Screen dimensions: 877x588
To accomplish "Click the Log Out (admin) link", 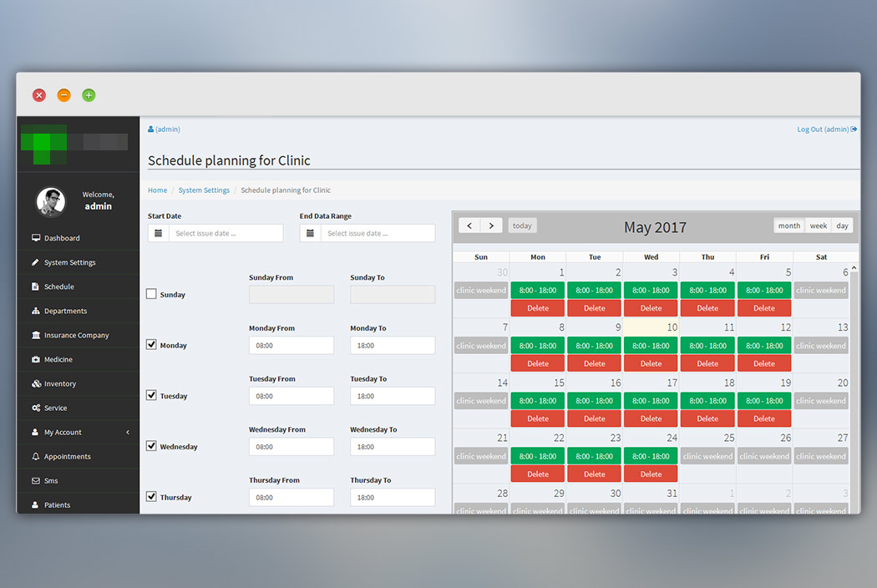I will point(827,129).
